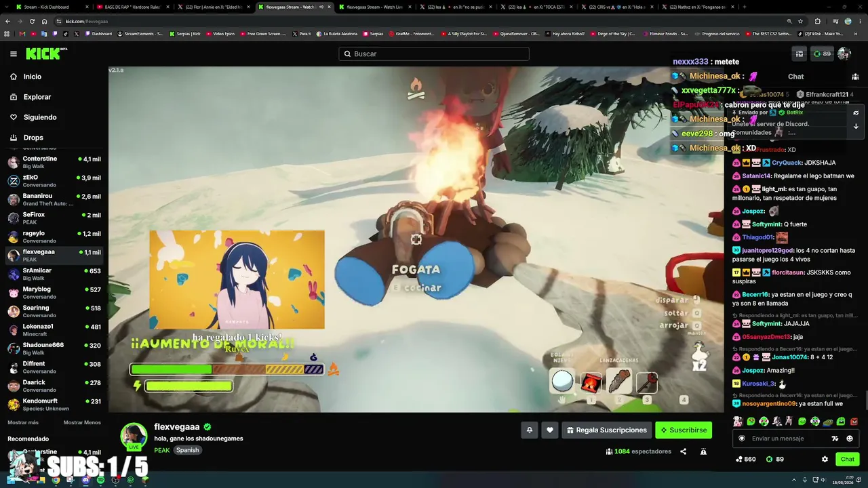The height and width of the screenshot is (488, 868).
Task: Open the user profile avatar menu
Action: 844,54
